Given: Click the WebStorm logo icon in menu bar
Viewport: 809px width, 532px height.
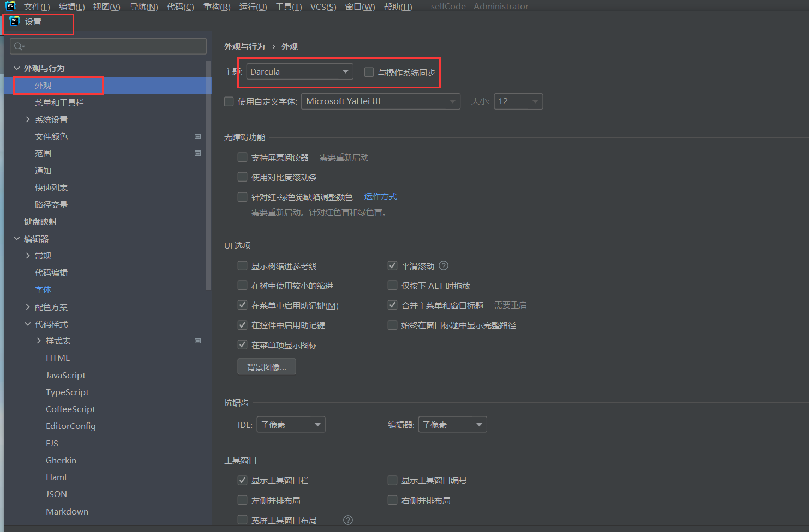Looking at the screenshot, I should point(10,6).
